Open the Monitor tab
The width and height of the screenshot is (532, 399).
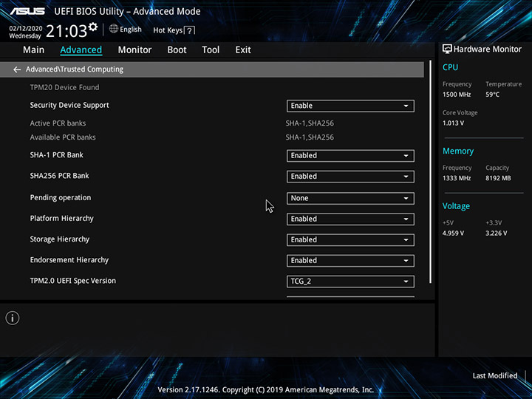pos(134,50)
